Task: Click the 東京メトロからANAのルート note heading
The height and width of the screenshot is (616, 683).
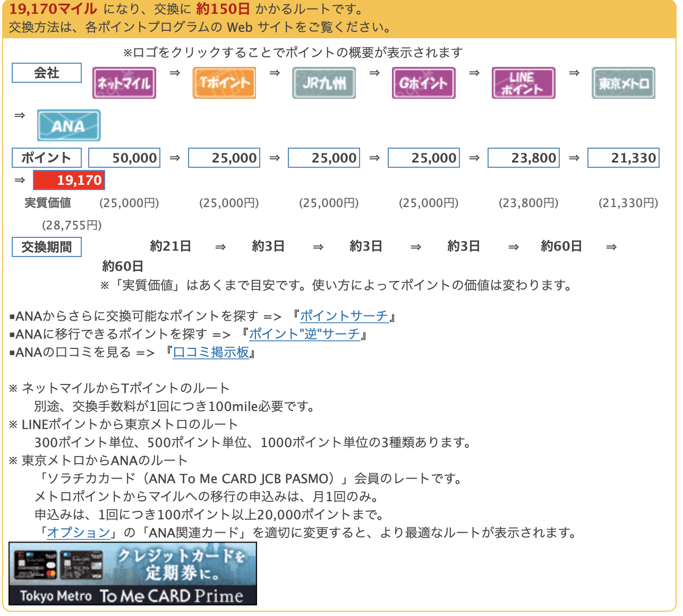Action: point(105,460)
